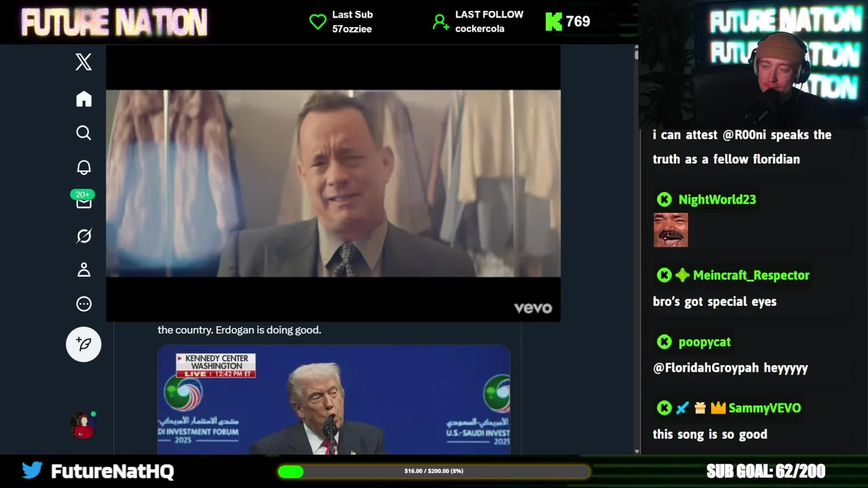The height and width of the screenshot is (488, 868).
Task: Click last follower name cockercola
Action: [x=479, y=29]
